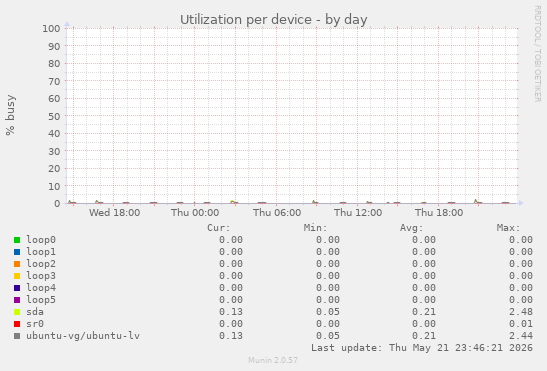Image resolution: width=547 pixels, height=371 pixels.
Task: Click the Cur: column header
Action: coord(219,228)
